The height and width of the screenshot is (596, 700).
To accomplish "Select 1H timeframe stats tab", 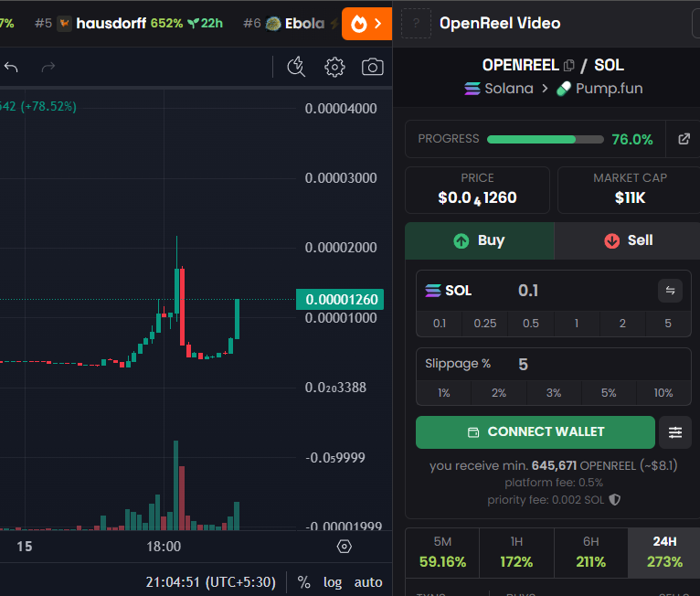I will tap(516, 553).
